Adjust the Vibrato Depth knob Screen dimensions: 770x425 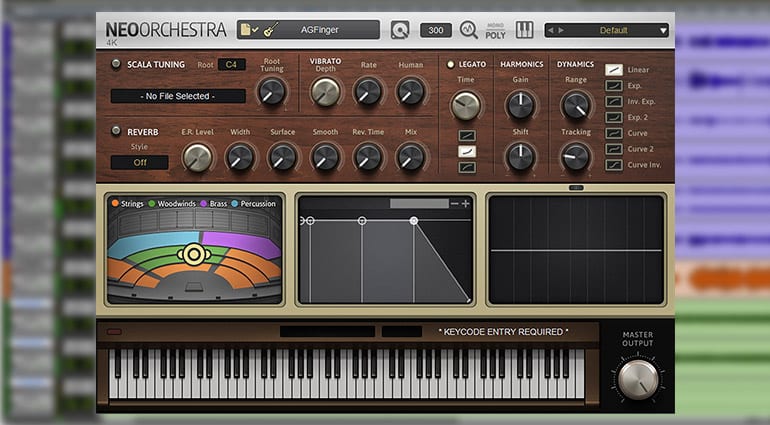(325, 91)
